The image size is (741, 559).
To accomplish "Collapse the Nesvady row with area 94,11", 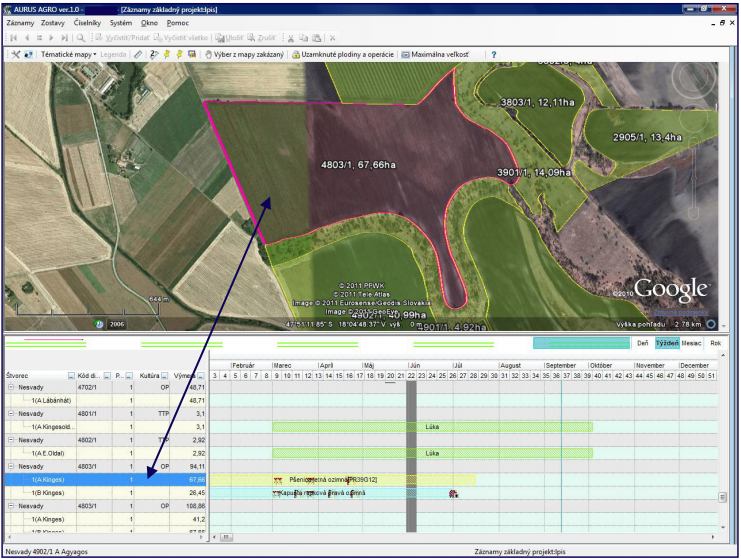I will [x=10, y=466].
